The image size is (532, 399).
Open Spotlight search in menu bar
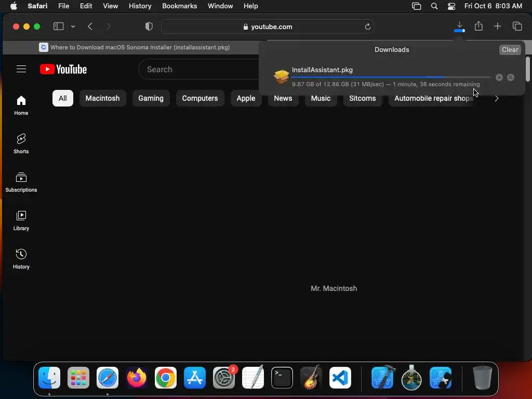coord(434,6)
